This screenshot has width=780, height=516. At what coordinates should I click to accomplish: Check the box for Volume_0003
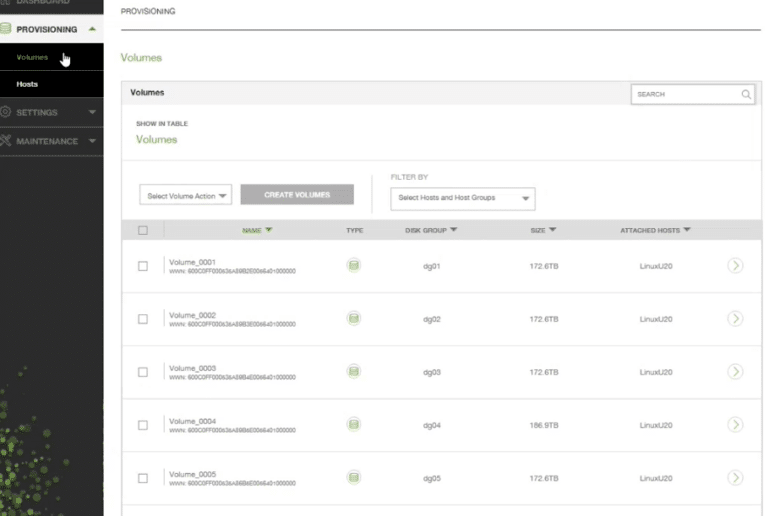pos(143,372)
